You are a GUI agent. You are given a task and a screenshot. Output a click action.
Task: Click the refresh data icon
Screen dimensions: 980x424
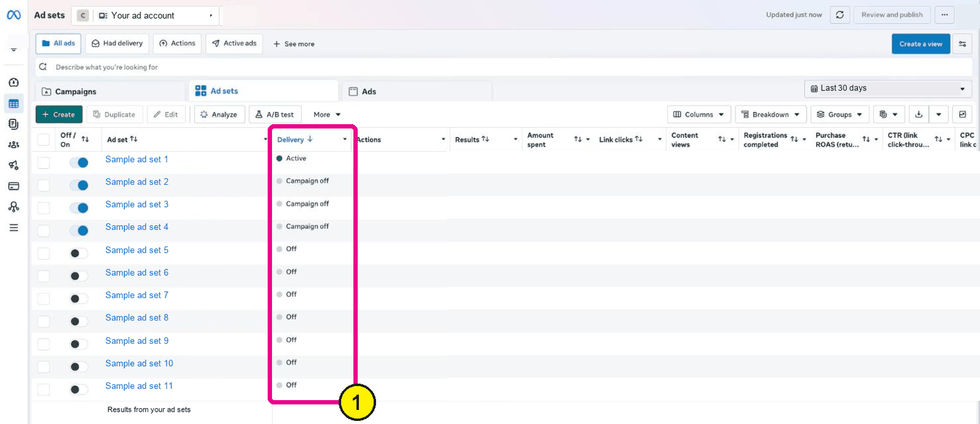click(x=840, y=15)
